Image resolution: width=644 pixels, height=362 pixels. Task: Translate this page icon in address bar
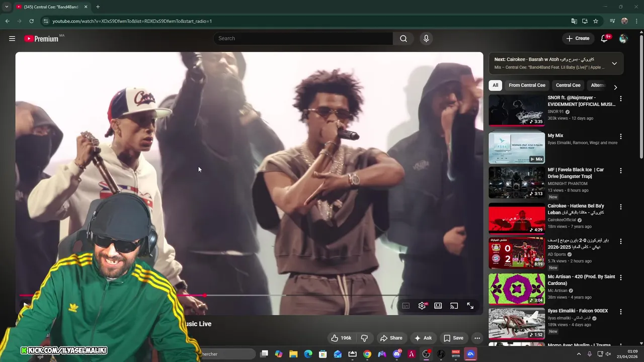tap(574, 21)
